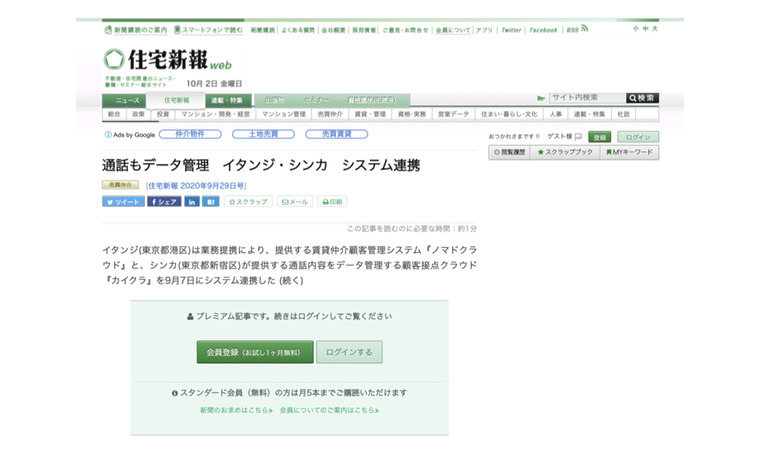Click the サイト内検索 search field
The image size is (760, 456).
pos(586,98)
